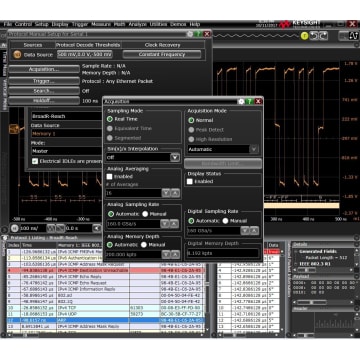Click the horizontal scrollbar under Generated Fields

tap(322, 270)
